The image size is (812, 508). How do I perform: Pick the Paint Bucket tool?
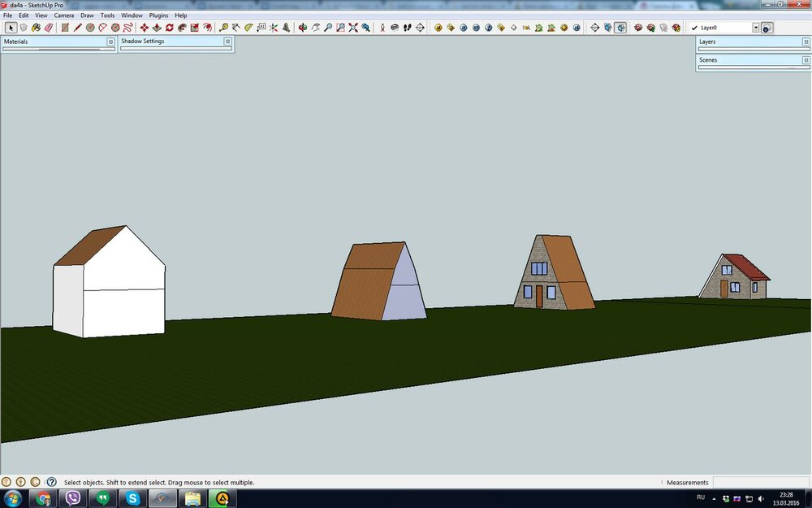click(x=36, y=27)
